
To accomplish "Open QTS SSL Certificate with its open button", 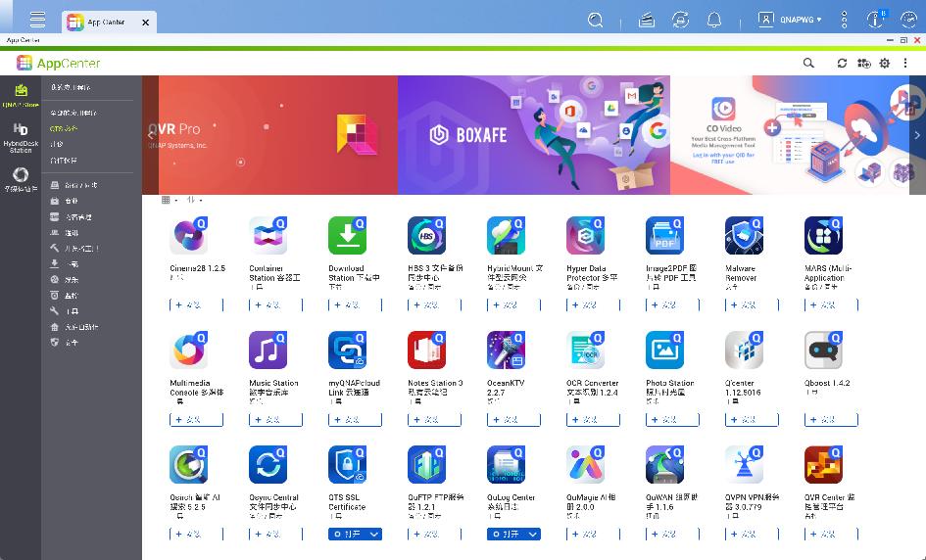I will [348, 534].
